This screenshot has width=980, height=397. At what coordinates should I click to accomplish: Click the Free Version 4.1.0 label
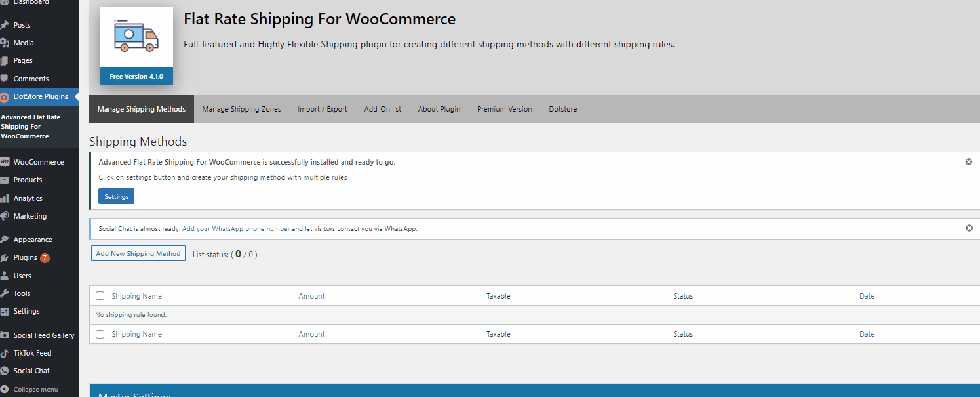136,76
